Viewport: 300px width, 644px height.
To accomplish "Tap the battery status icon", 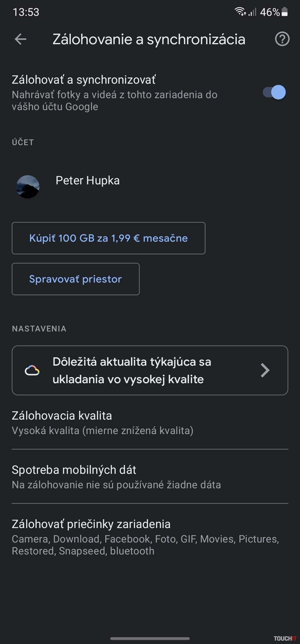I will click(285, 12).
